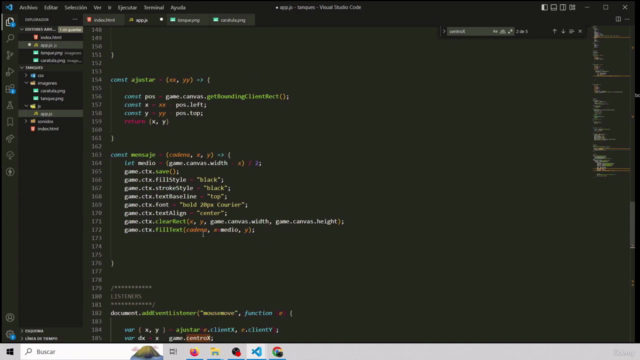Click the editor vertical scrollbar thumb
Image resolution: width=640 pixels, height=360 pixels.
click(x=633, y=224)
